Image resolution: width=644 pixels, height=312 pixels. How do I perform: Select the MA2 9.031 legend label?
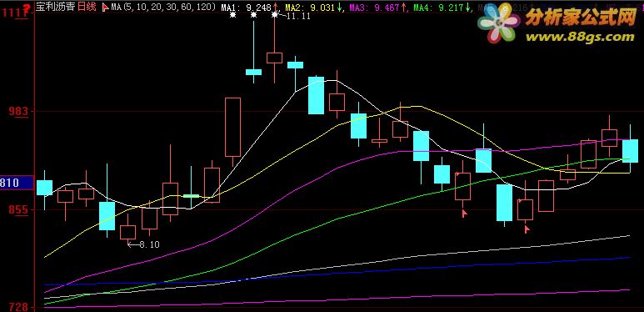pyautogui.click(x=310, y=7)
